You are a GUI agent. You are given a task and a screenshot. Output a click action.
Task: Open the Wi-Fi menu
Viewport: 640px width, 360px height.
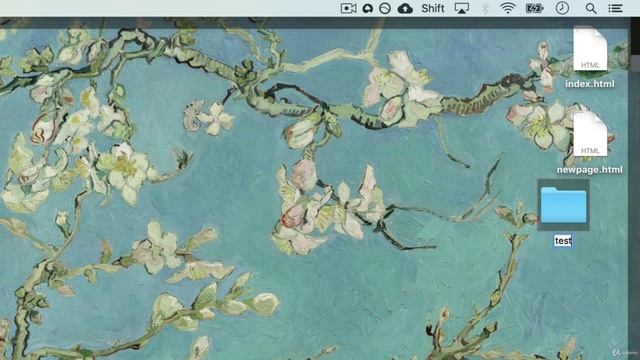pos(507,8)
